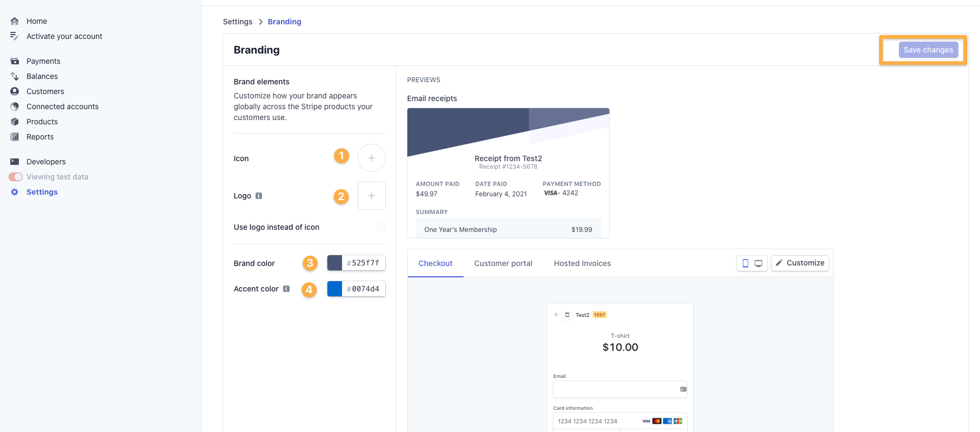
Task: Click the Products box icon
Action: click(15, 122)
